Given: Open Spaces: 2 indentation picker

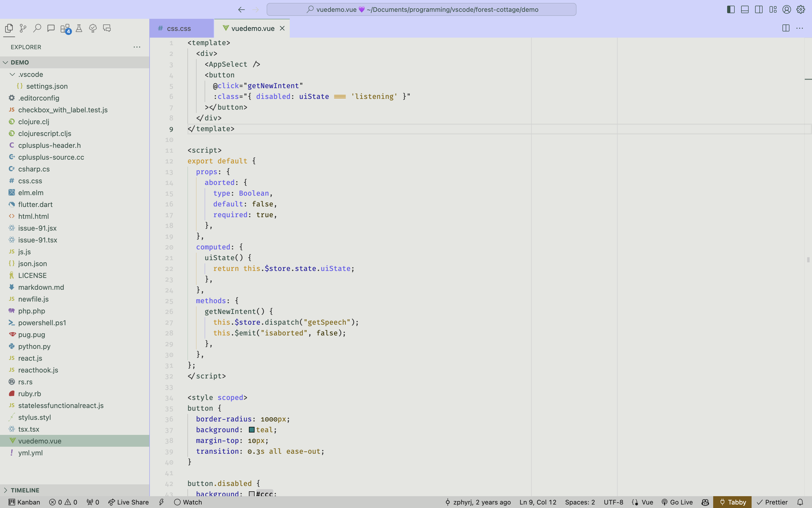Looking at the screenshot, I should click(580, 502).
